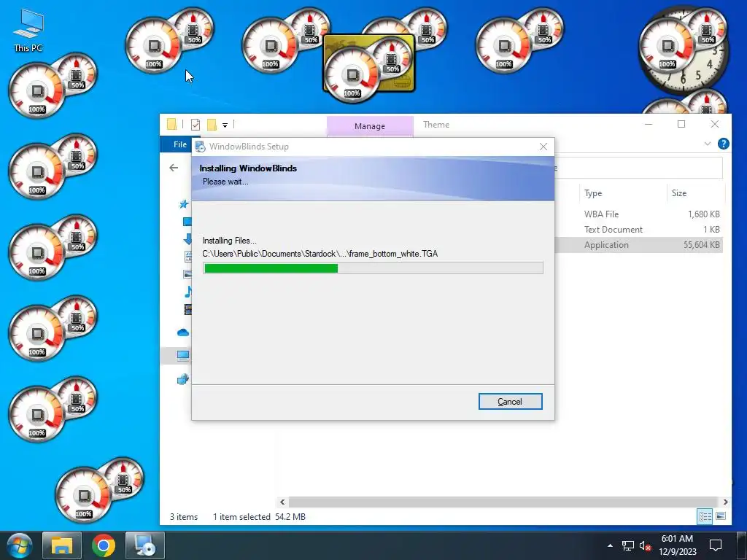The image size is (747, 560).
Task: Cancel the WindowBlinds installation
Action: click(x=510, y=402)
